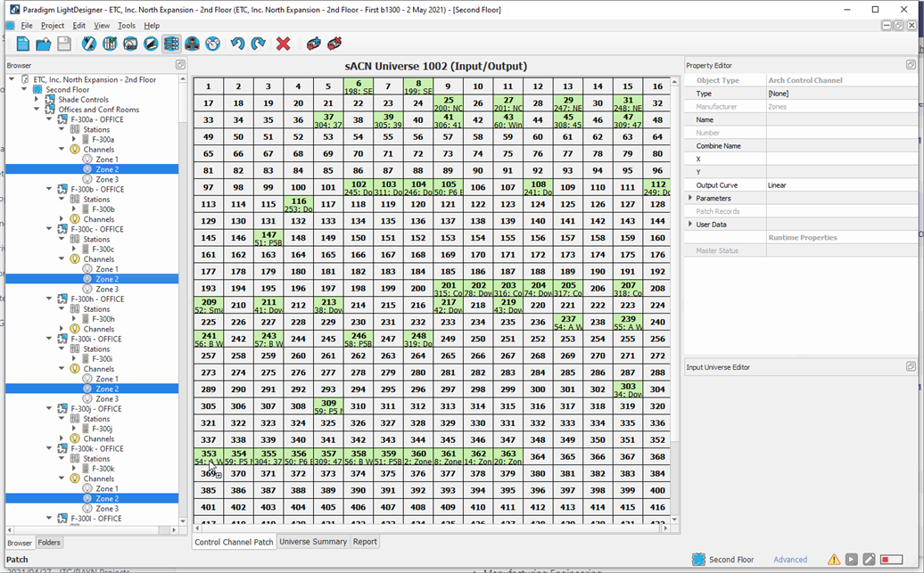Delete using the red X toolbar icon
924x573 pixels.
284,43
